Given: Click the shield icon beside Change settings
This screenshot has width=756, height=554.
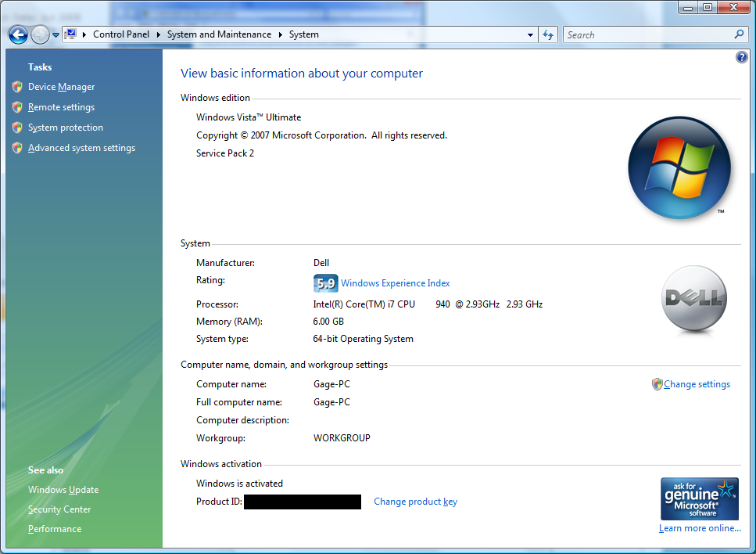Looking at the screenshot, I should pos(657,384).
